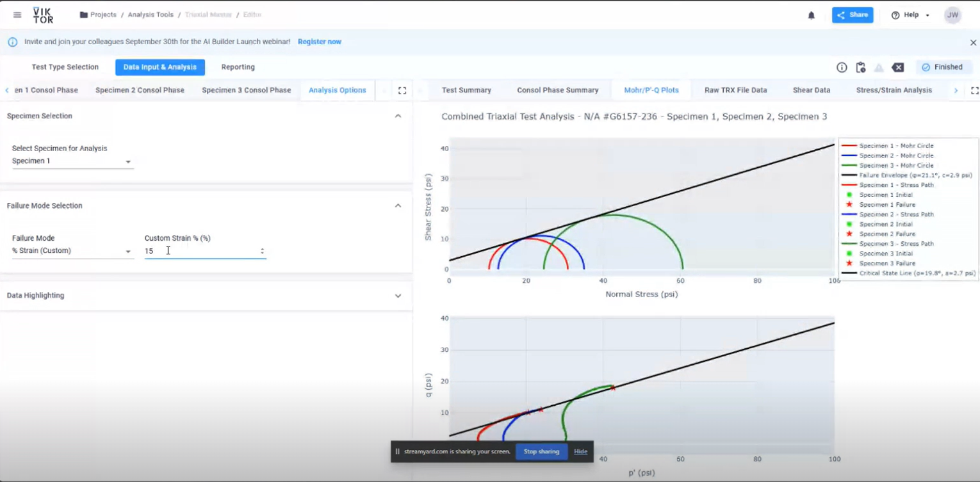Open the hamburger navigation menu
980x482 pixels.
tap(17, 15)
